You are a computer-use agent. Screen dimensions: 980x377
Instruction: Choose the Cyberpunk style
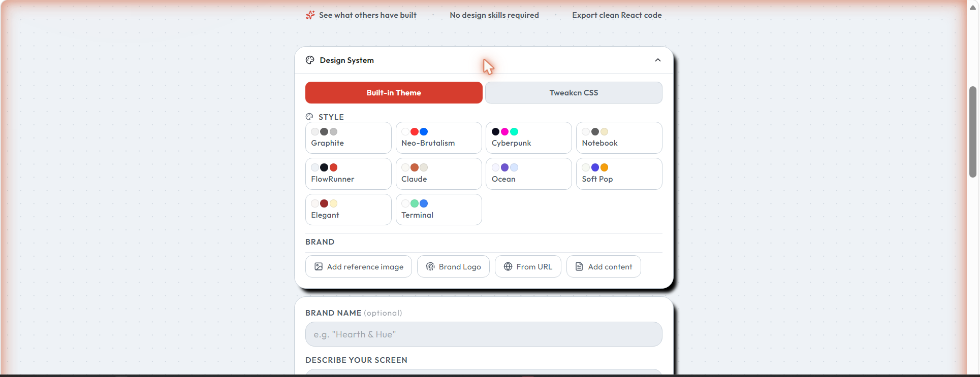[529, 138]
